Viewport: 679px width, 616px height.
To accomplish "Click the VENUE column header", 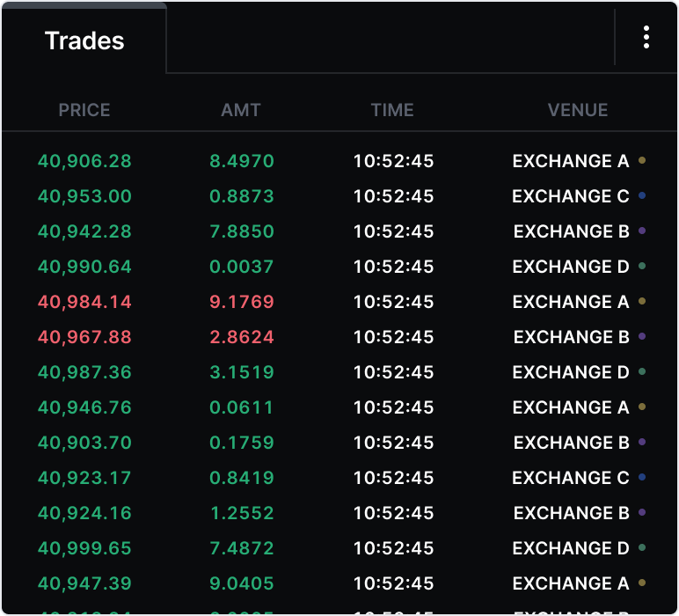I will coord(578,110).
